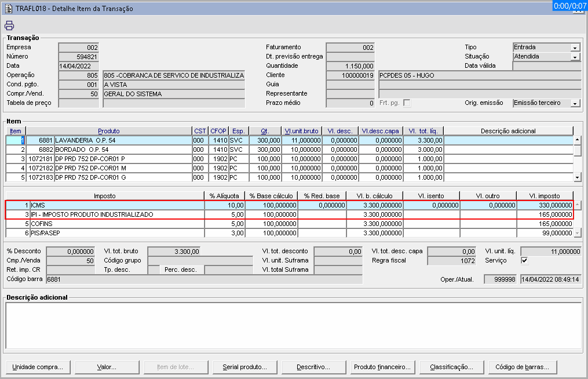Image resolution: width=588 pixels, height=379 pixels.
Task: Select the PIS/PASEP tax row
Action: coord(290,233)
